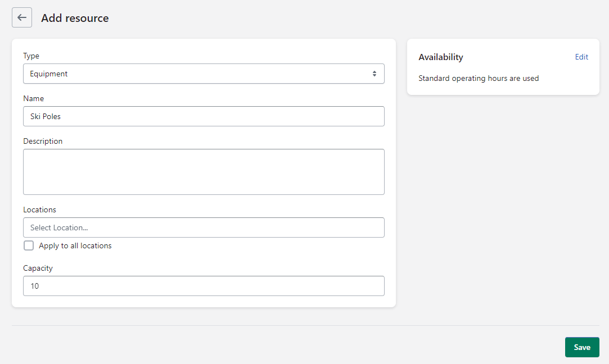
Task: Open the Select Location field
Action: pos(204,228)
